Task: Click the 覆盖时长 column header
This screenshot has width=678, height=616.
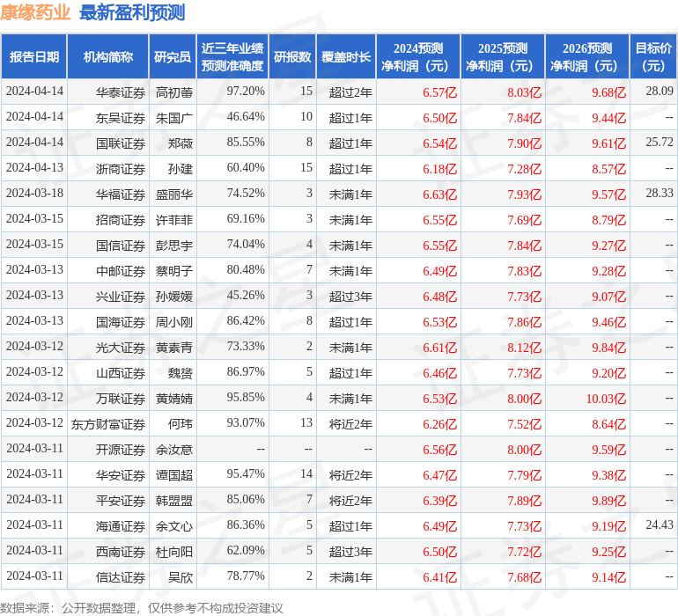Action: (346, 56)
